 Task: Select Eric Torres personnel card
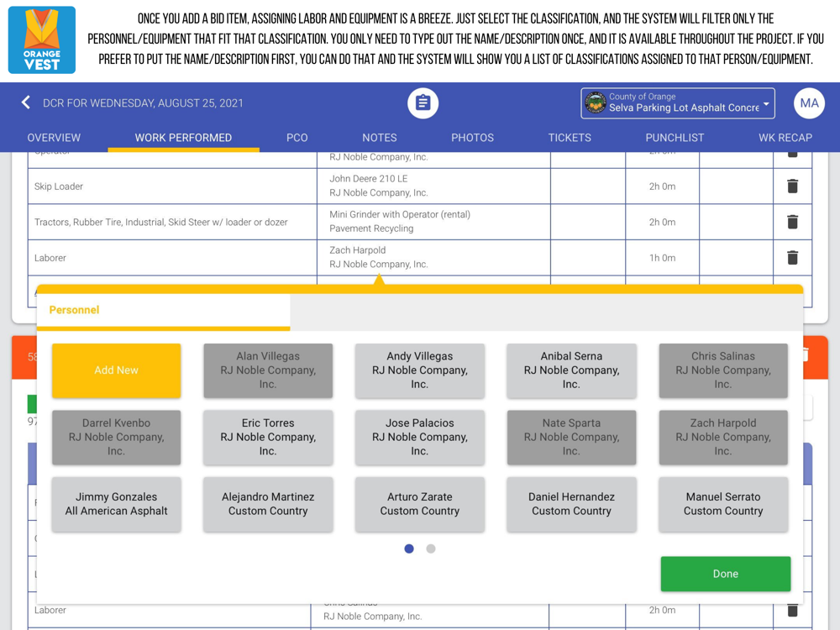pos(268,437)
